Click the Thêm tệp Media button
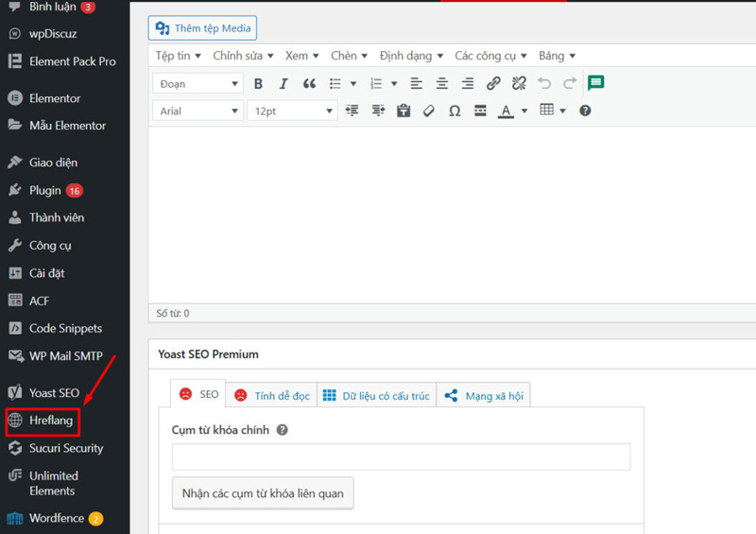The width and height of the screenshot is (756, 534). click(x=202, y=28)
